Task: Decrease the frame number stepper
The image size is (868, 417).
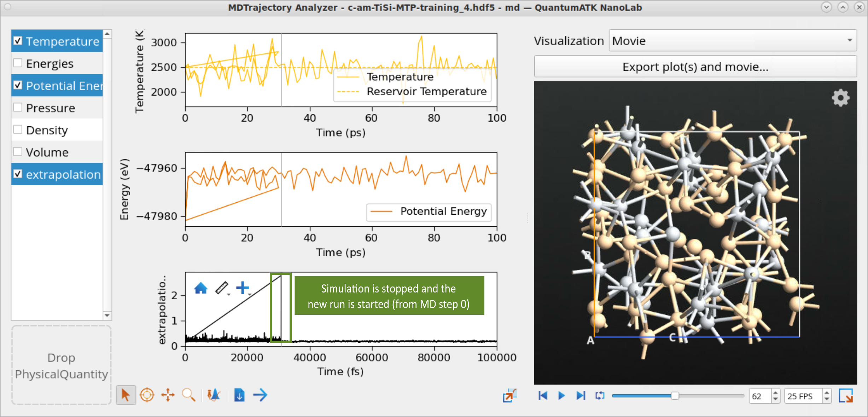Action: [775, 399]
